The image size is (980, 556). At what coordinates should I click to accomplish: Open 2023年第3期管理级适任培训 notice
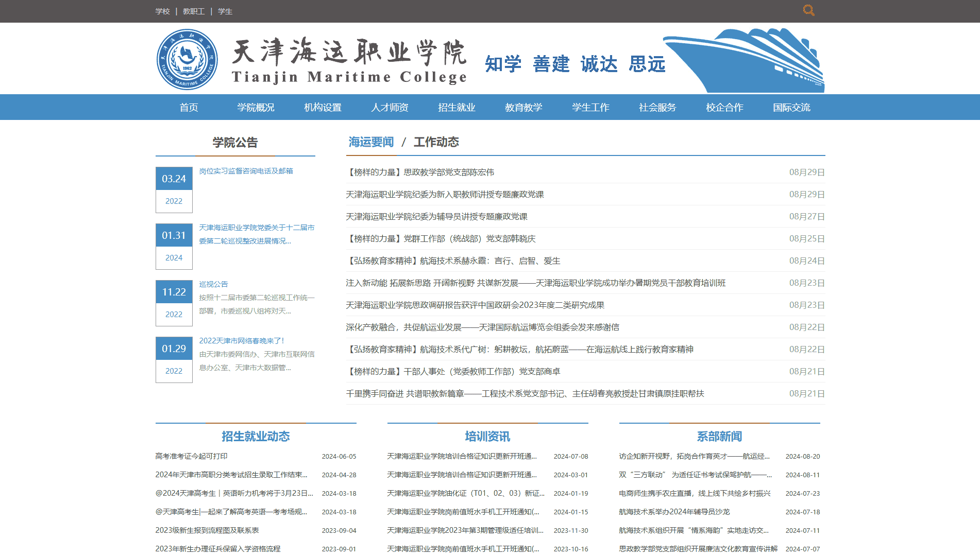[465, 530]
